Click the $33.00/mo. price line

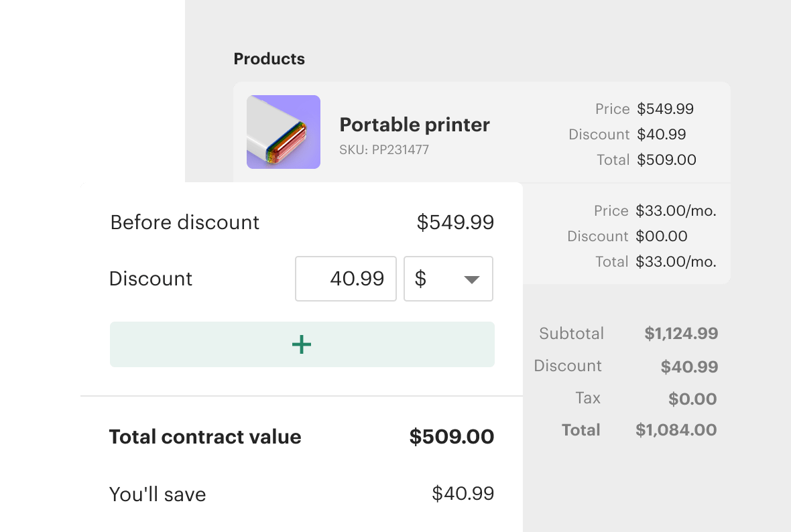(x=677, y=210)
